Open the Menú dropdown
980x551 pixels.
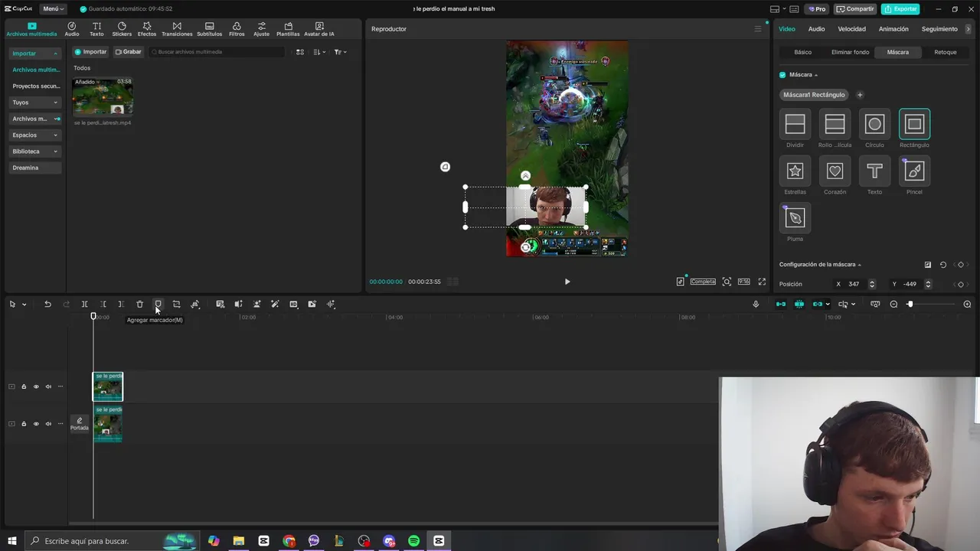point(53,9)
